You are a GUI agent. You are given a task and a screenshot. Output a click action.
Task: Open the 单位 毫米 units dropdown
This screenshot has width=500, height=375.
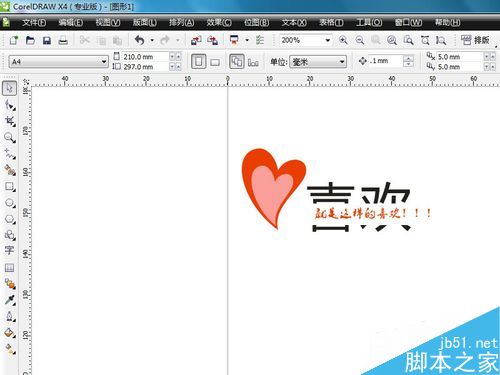click(x=318, y=62)
